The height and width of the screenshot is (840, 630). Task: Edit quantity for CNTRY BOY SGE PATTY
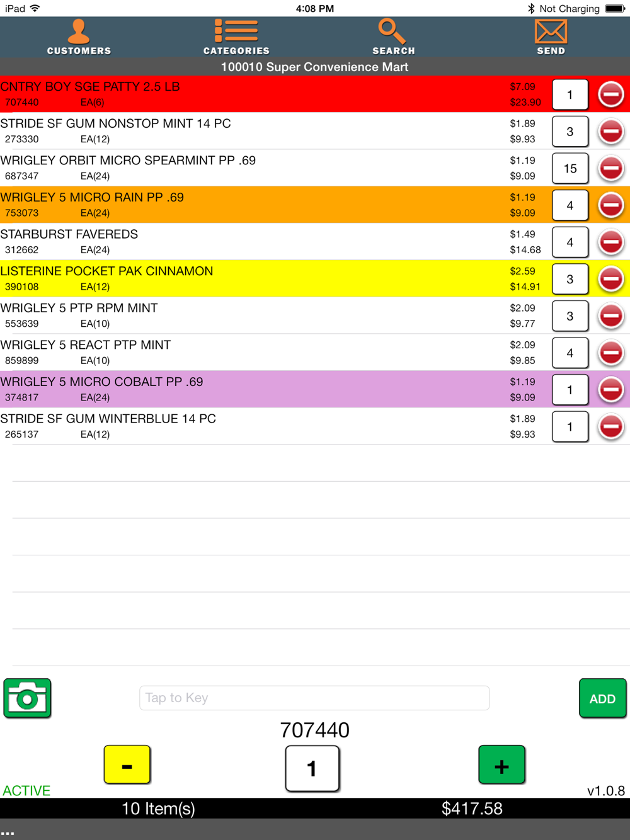[x=570, y=95]
